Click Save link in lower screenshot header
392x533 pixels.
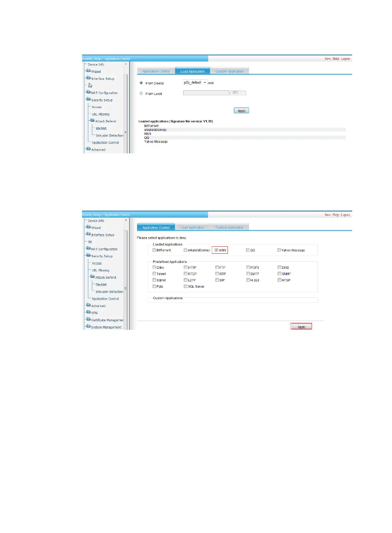327,215
